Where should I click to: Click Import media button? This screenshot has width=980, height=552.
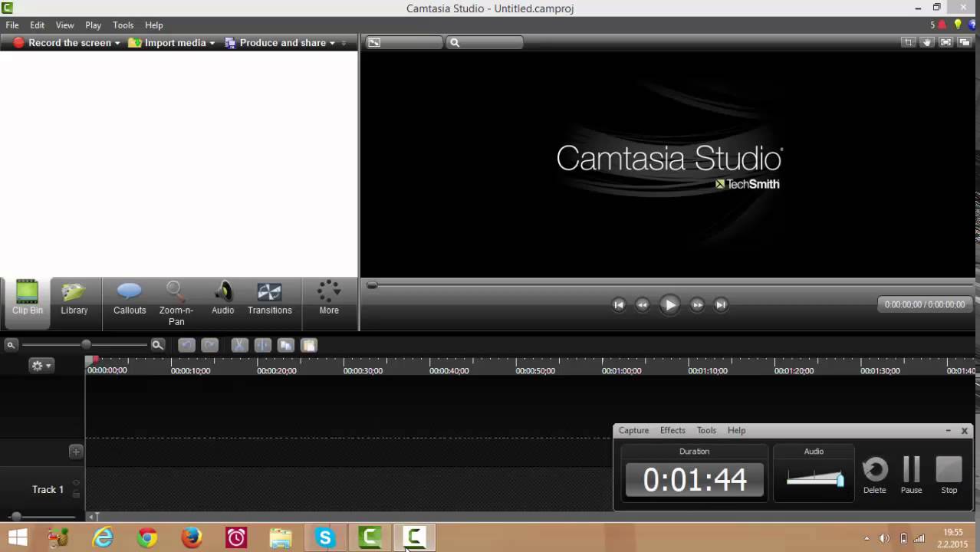(x=167, y=43)
